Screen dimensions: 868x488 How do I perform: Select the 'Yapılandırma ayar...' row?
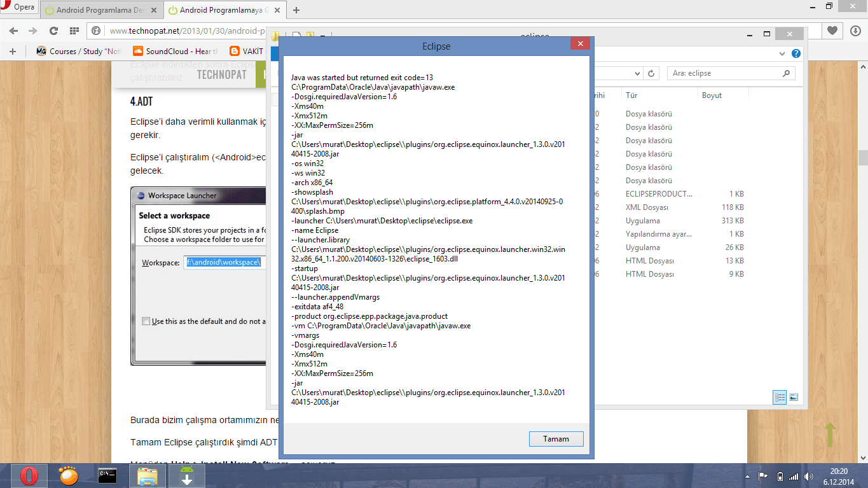tap(658, 234)
